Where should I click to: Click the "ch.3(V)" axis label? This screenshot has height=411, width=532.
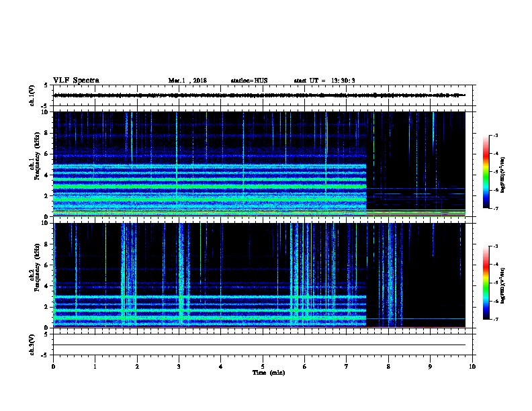point(32,345)
